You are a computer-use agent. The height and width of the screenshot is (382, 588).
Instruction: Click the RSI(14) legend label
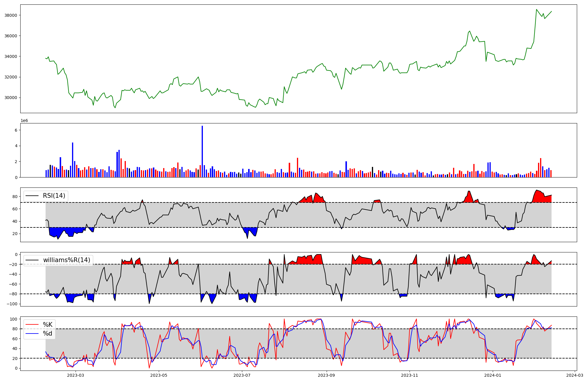[54, 196]
